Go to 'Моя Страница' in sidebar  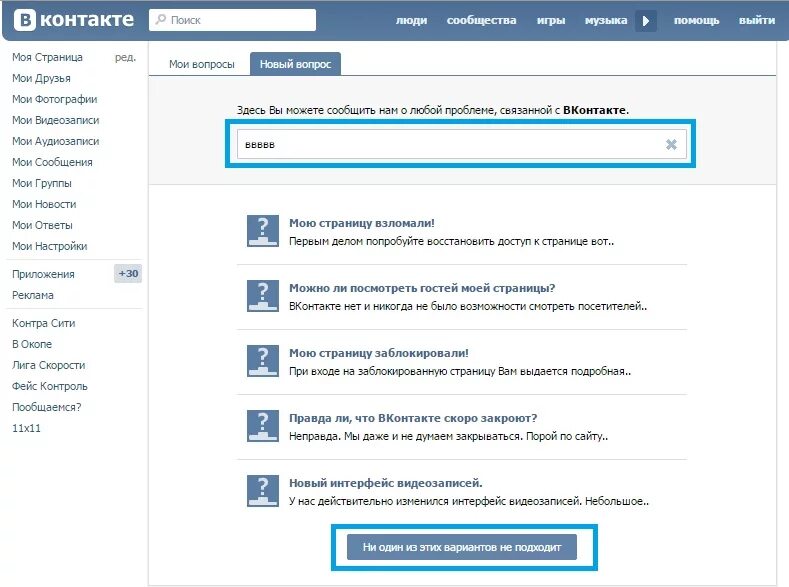(47, 57)
